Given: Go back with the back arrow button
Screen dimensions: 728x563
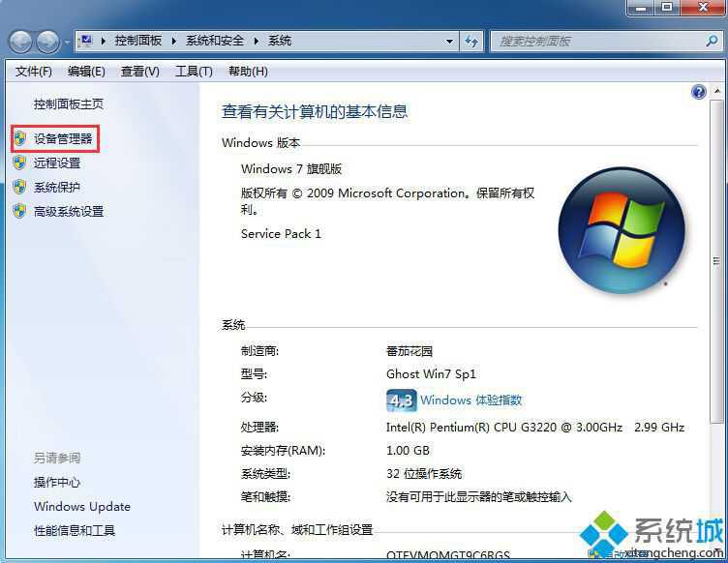Looking at the screenshot, I should coord(20,43).
